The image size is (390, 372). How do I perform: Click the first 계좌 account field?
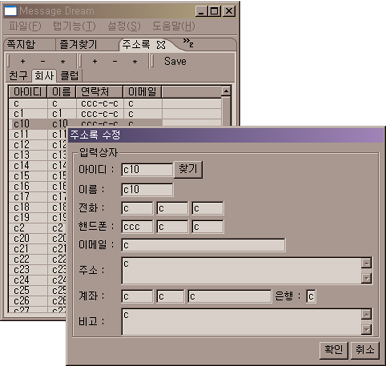click(x=137, y=296)
